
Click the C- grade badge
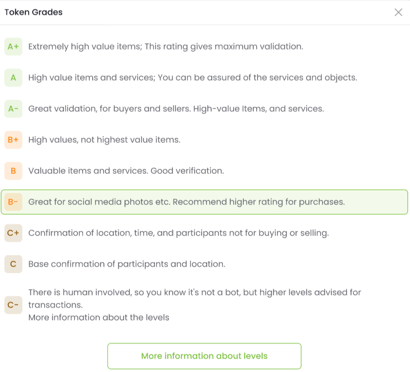13,305
